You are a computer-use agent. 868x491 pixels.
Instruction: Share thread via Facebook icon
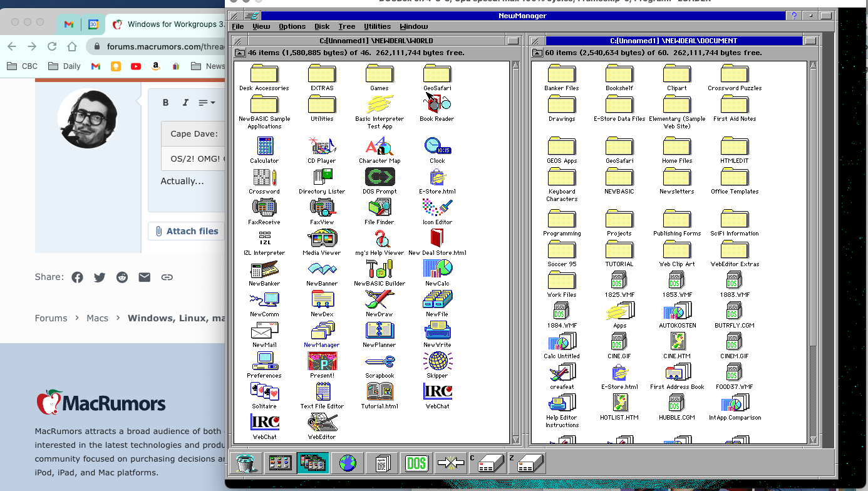point(77,277)
